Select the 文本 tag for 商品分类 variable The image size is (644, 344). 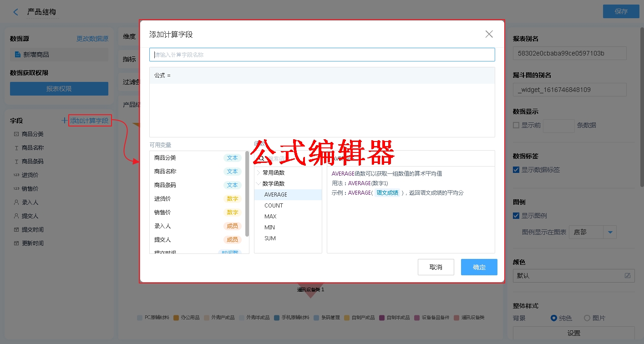coord(232,158)
